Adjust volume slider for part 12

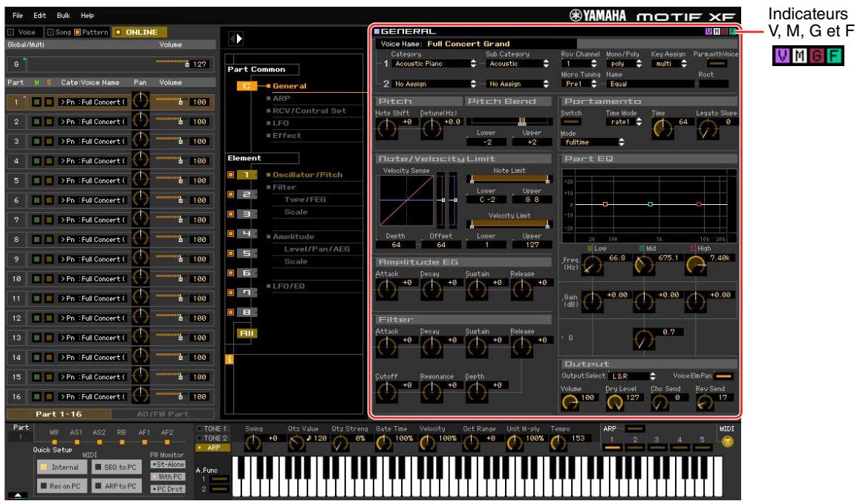pos(169,318)
